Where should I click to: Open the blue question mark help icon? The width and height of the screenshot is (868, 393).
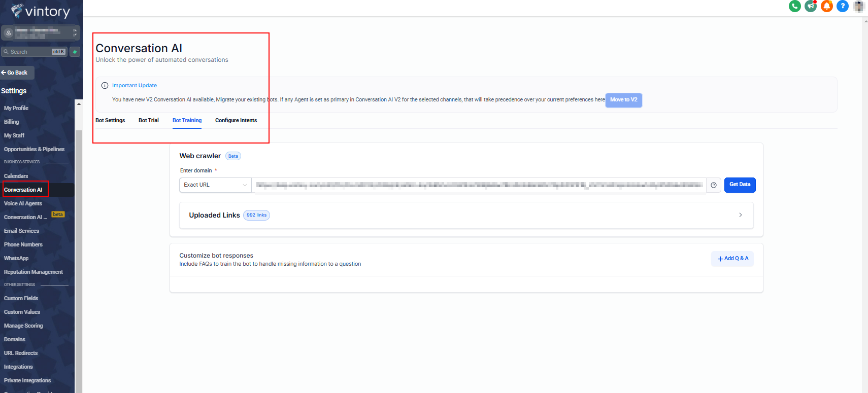[843, 6]
